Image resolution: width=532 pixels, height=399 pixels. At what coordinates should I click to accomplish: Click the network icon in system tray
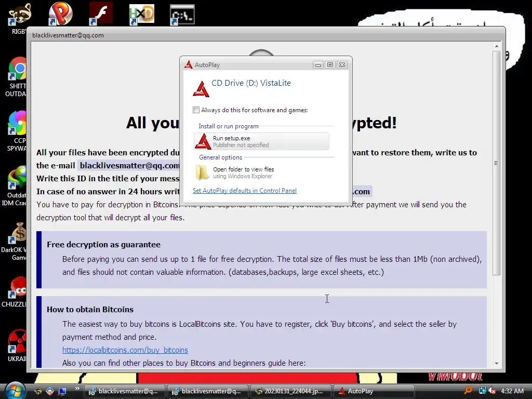pyautogui.click(x=482, y=391)
